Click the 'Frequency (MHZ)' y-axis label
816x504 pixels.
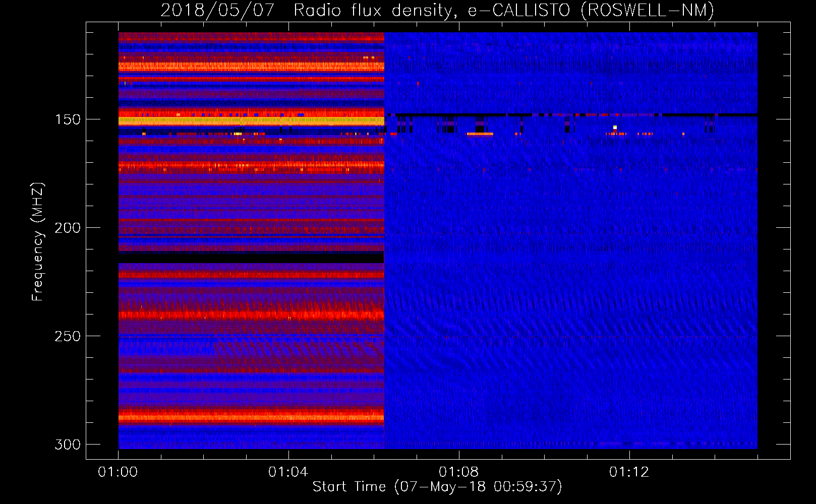(x=37, y=242)
